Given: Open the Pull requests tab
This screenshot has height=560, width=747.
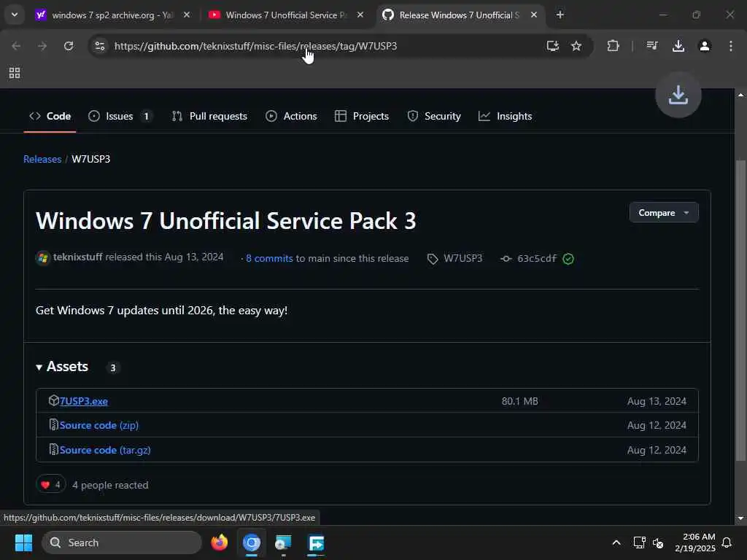Looking at the screenshot, I should pyautogui.click(x=209, y=116).
